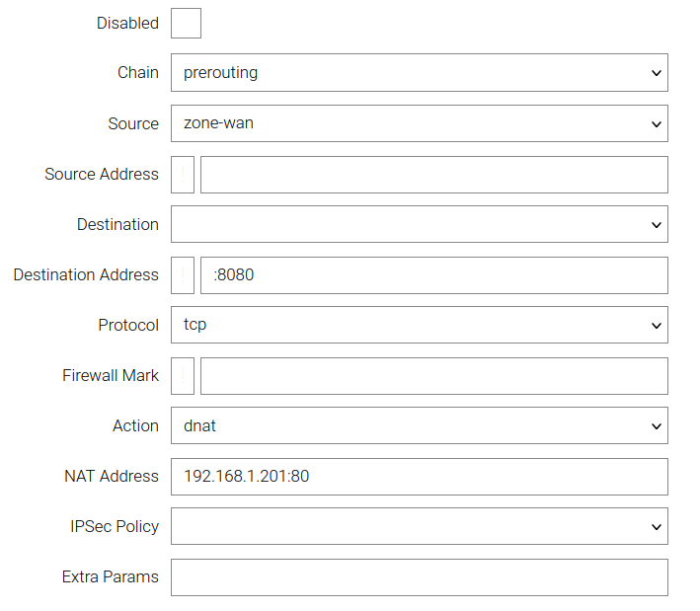The image size is (700, 611).
Task: Click into the Source Address text field
Action: pos(433,175)
